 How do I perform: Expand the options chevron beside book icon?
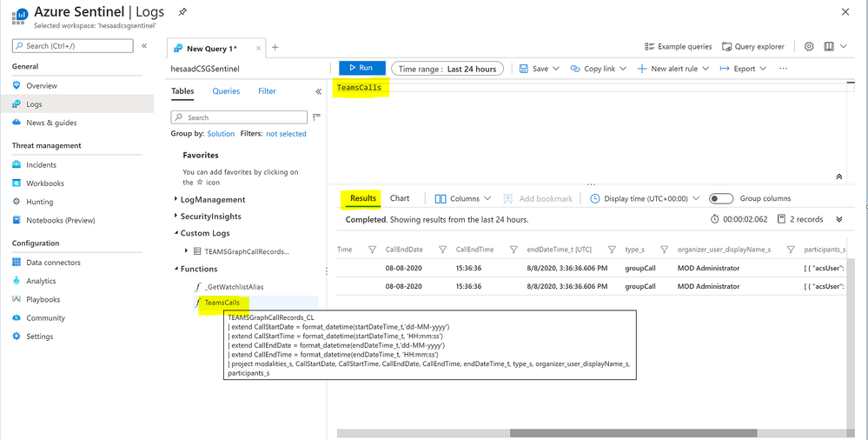click(x=844, y=47)
